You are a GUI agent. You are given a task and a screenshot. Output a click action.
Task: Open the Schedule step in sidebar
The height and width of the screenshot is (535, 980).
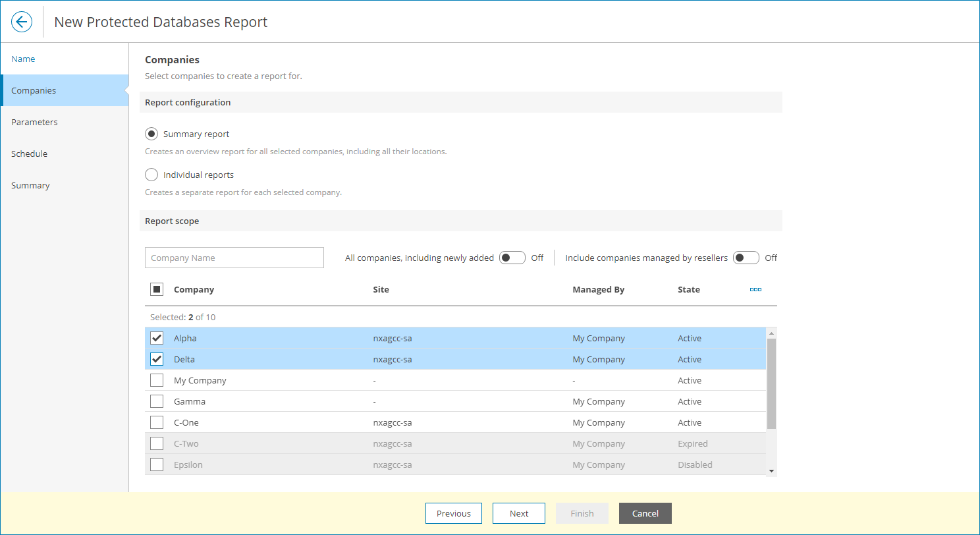coord(29,154)
